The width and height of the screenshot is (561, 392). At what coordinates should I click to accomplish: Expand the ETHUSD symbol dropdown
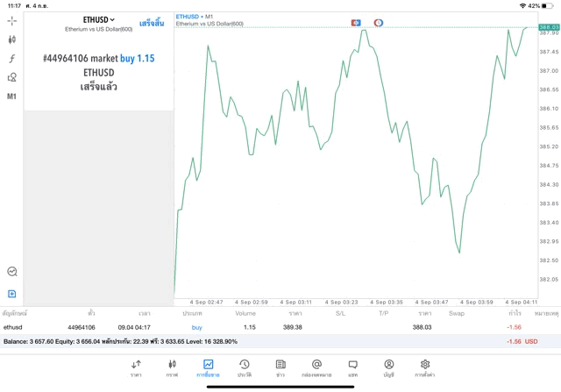click(99, 19)
